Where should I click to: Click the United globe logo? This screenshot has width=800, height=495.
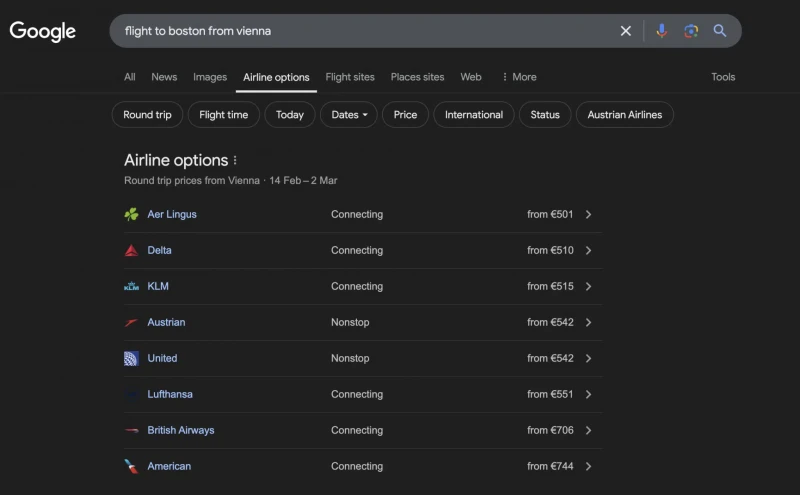[x=131, y=358]
